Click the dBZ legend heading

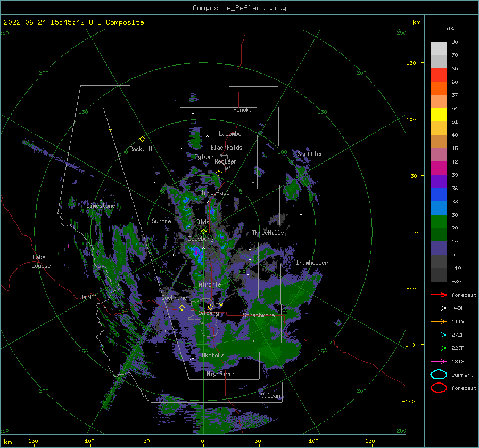click(451, 29)
